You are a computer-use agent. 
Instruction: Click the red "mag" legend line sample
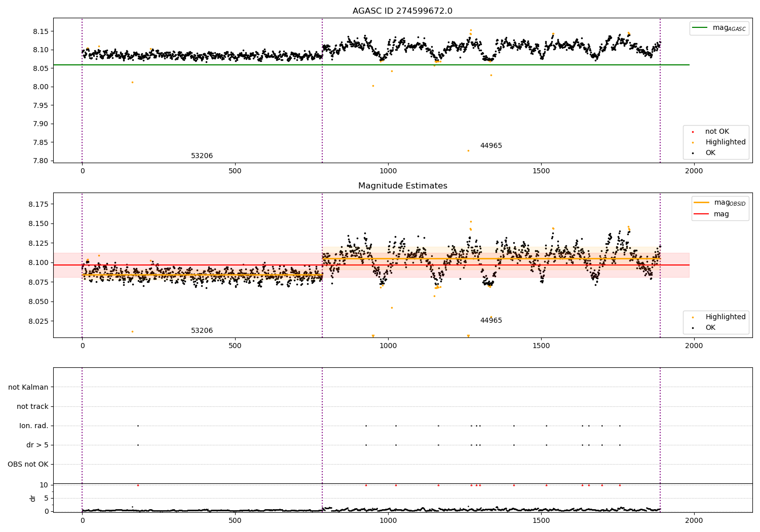[x=702, y=214]
